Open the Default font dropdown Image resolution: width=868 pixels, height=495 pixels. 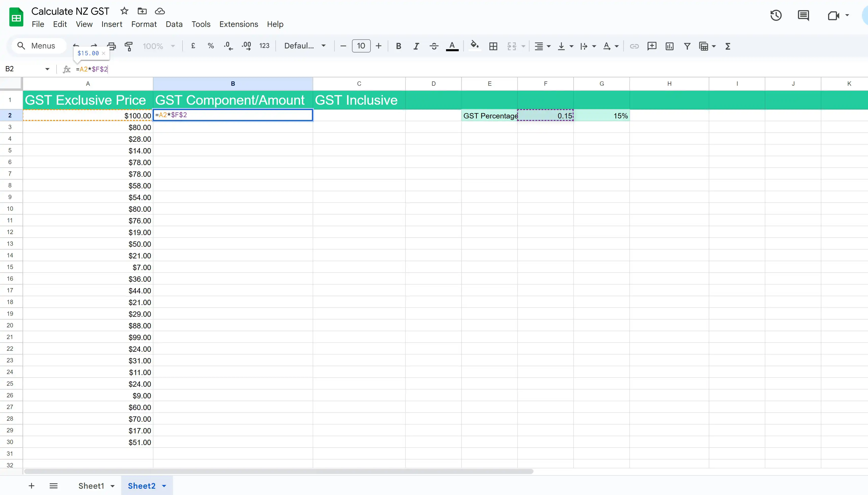tap(305, 46)
